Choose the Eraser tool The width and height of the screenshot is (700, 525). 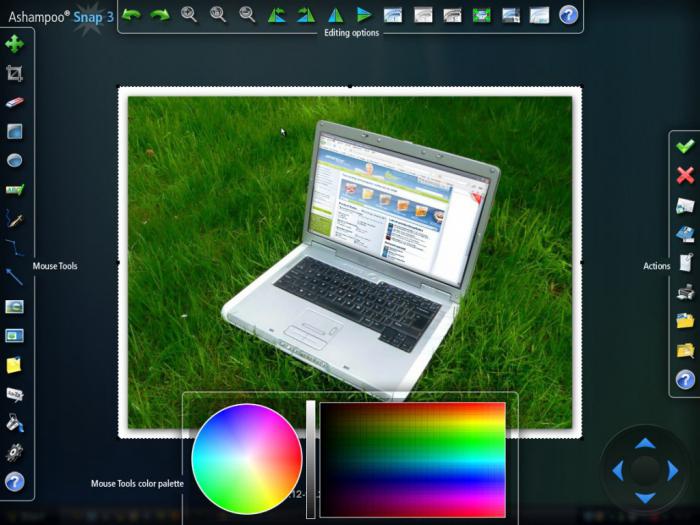coord(14,102)
